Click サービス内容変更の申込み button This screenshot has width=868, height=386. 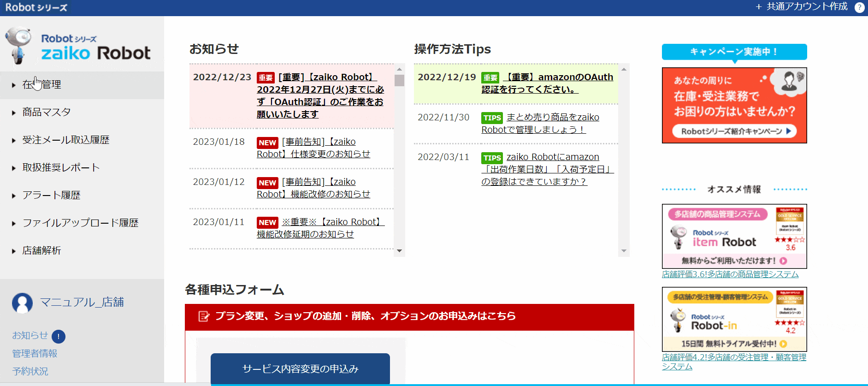(300, 369)
